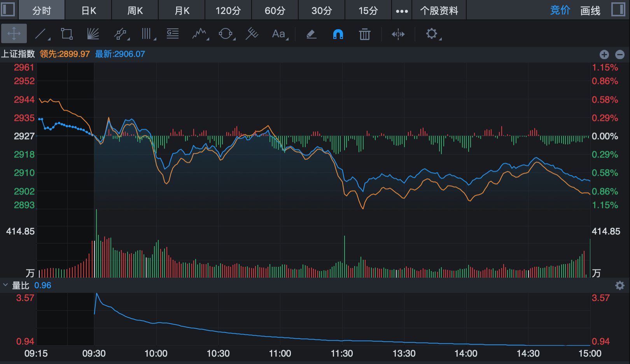Click the trash delete drawings icon
This screenshot has height=364, width=630.
click(364, 34)
